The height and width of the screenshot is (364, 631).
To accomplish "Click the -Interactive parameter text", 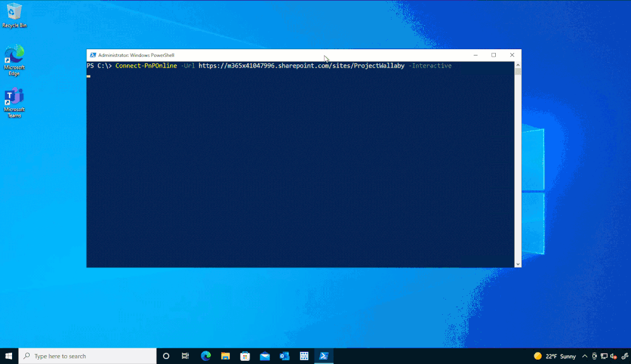I will [430, 66].
